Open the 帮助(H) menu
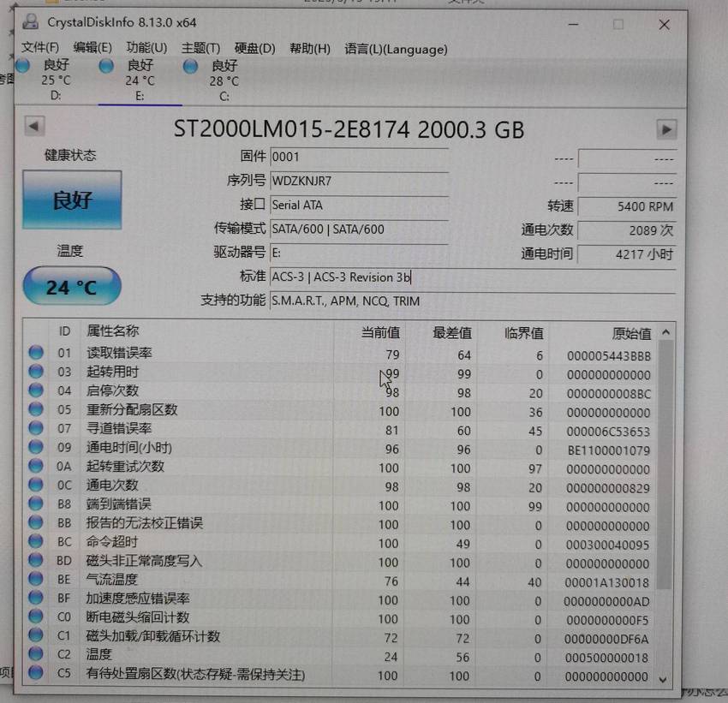728x703 pixels. 310,48
